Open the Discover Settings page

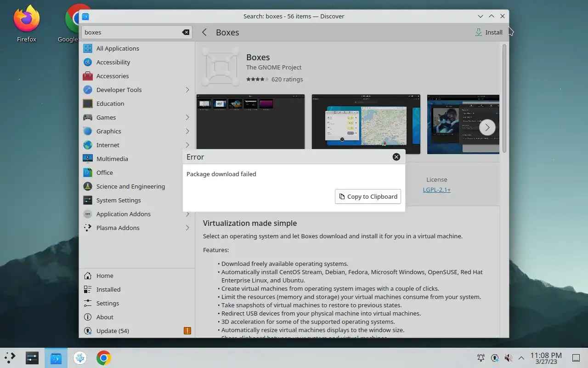click(x=137, y=303)
